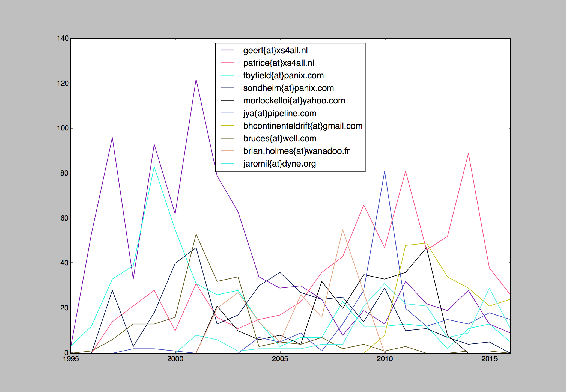
Task: Click the blue spike at 2010
Action: tap(385, 171)
